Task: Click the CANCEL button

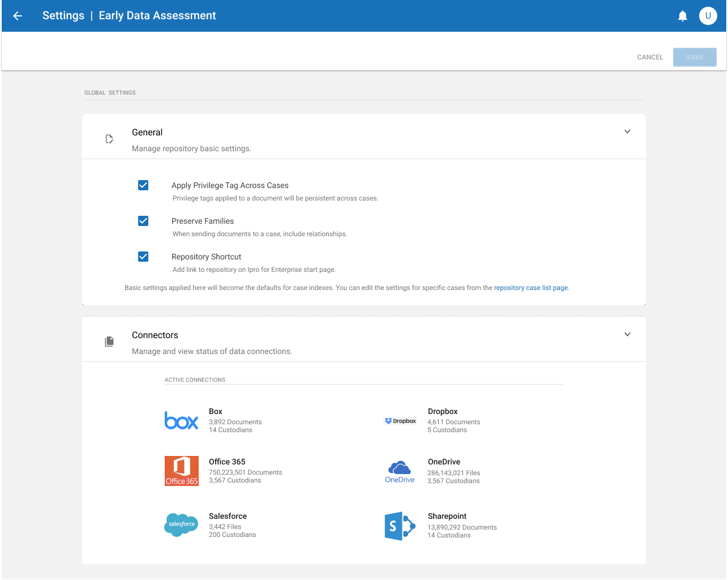Action: tap(649, 57)
